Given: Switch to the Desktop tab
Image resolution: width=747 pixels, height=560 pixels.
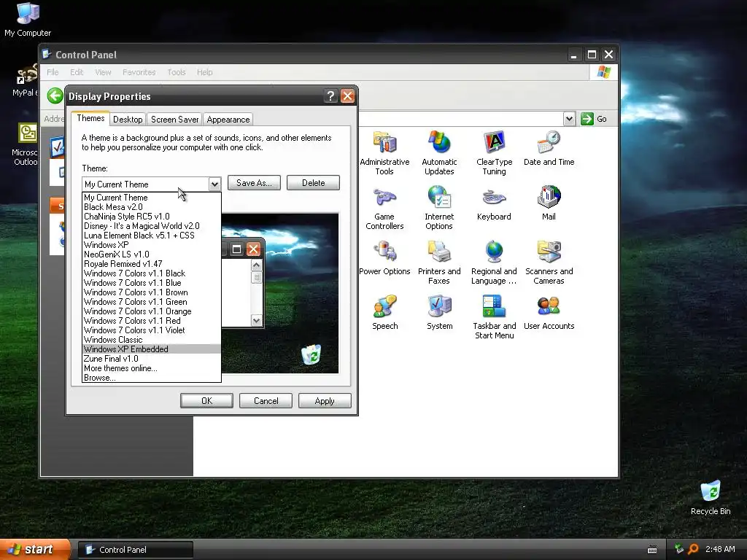Looking at the screenshot, I should (x=128, y=120).
